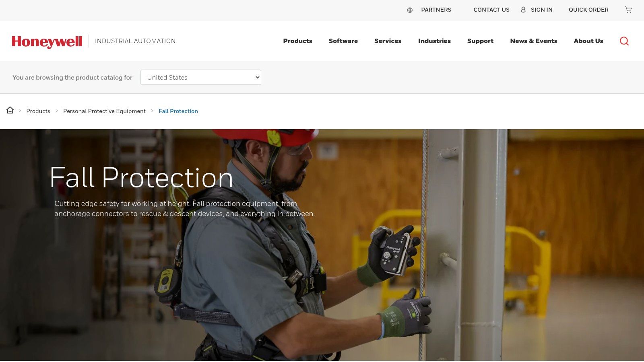Screen dimensions: 644x362
Task: Open the United States country dropdown
Action: [x=201, y=77]
